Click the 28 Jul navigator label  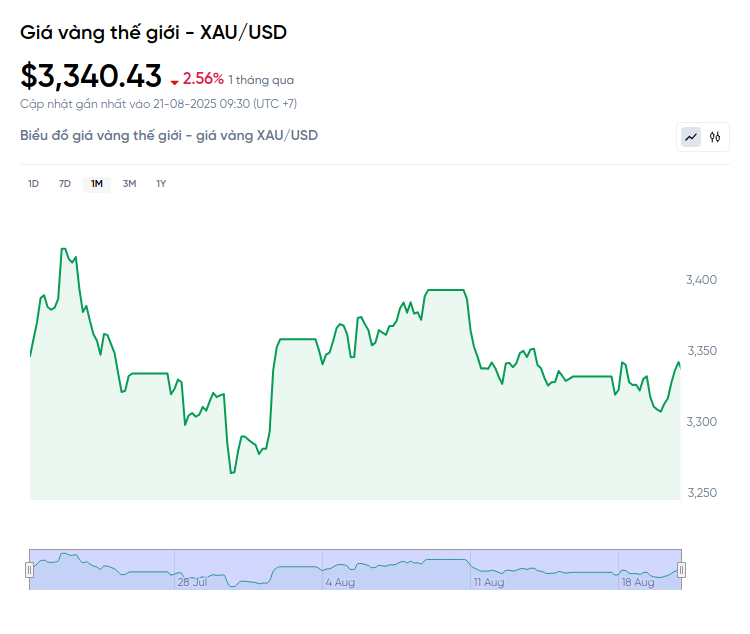(192, 582)
